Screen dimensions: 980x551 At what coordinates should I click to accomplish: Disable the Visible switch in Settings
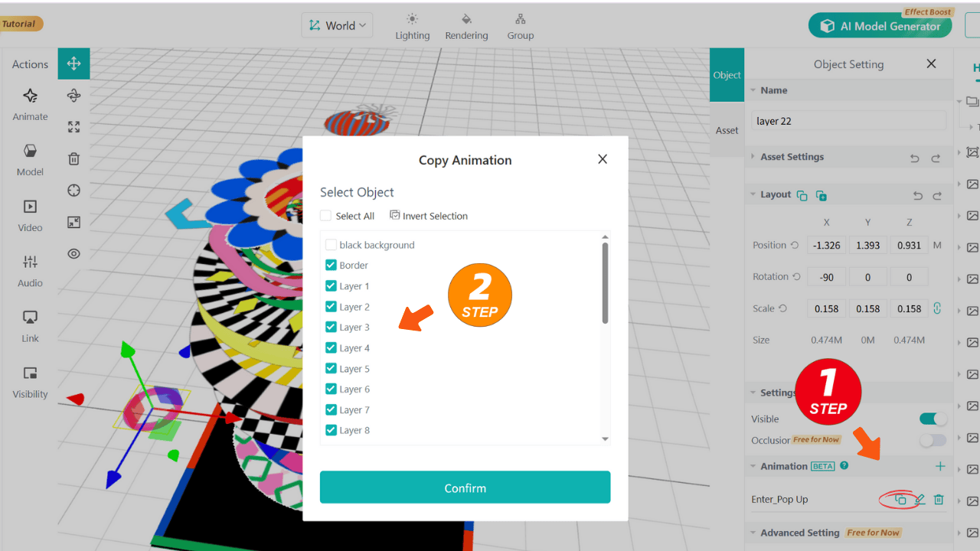pyautogui.click(x=932, y=419)
